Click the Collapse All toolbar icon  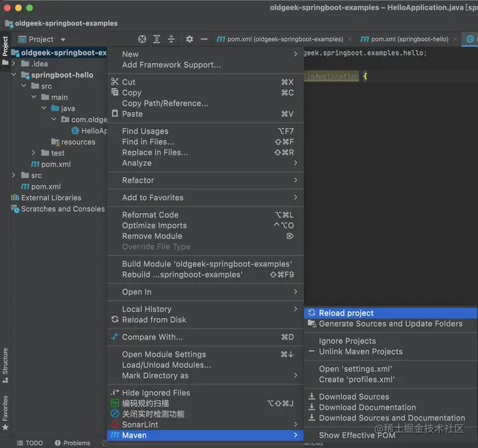[x=171, y=39]
